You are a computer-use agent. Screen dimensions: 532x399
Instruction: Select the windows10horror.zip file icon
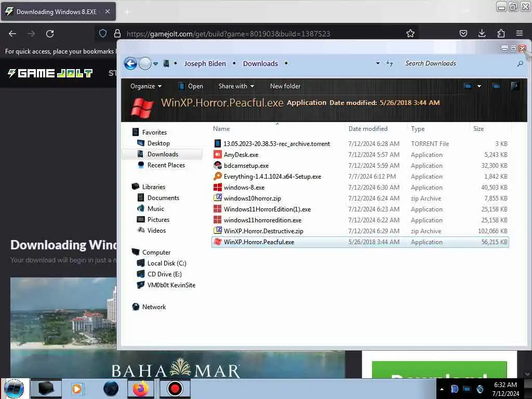[218, 198]
